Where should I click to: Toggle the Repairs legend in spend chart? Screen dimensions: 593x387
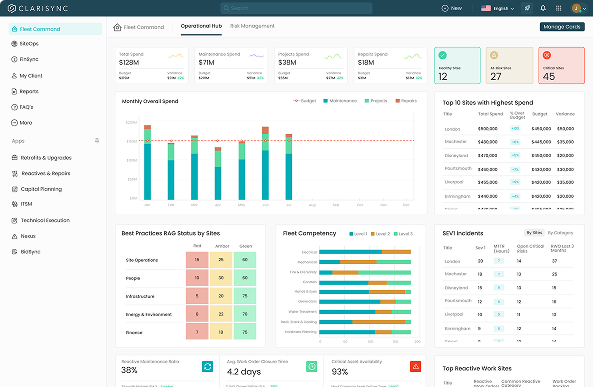tap(406, 101)
